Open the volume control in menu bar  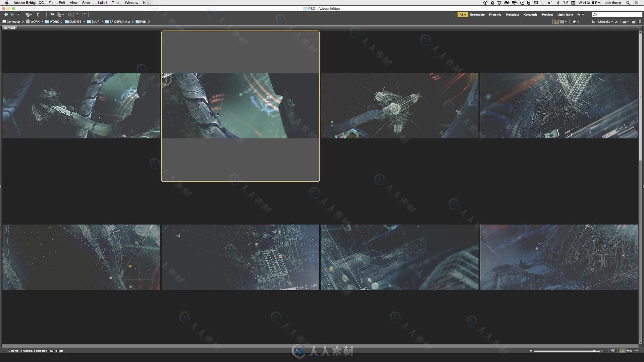(x=550, y=3)
